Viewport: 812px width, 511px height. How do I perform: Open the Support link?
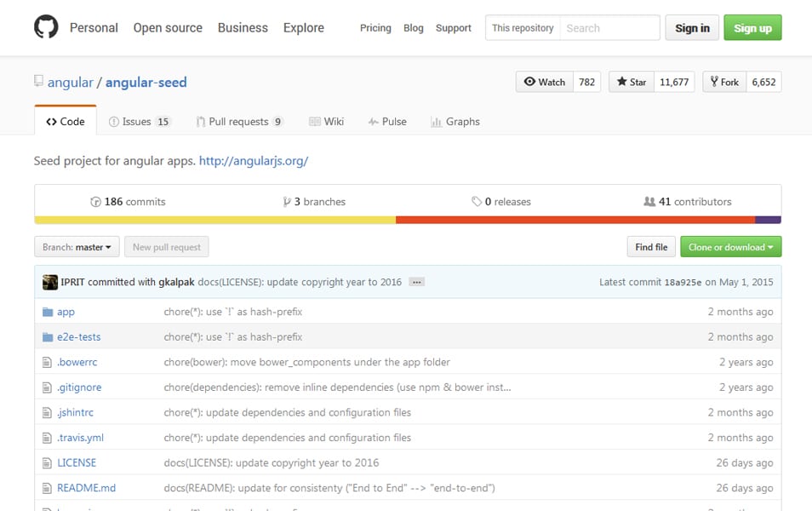(453, 28)
